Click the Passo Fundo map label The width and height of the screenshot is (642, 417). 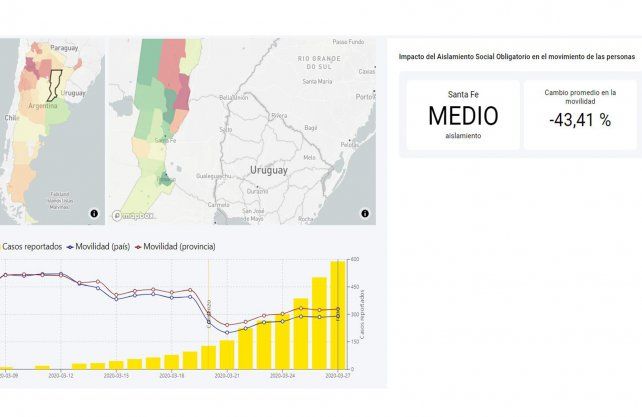coord(348,42)
